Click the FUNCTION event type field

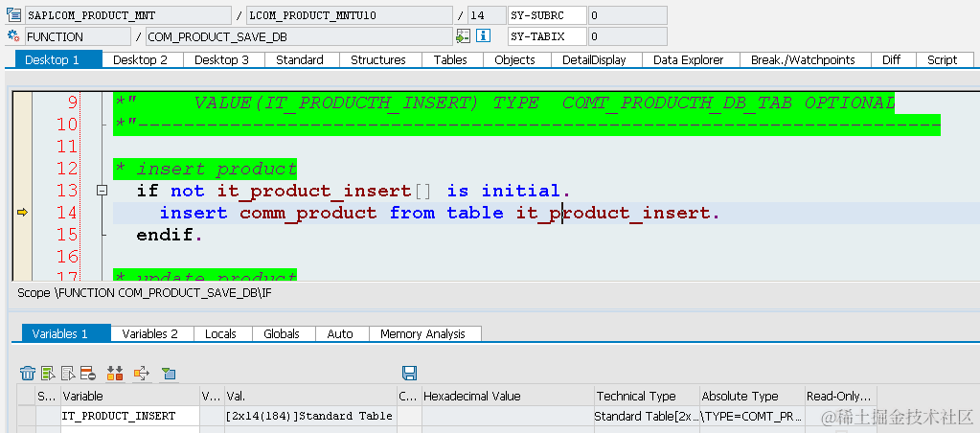pos(78,36)
